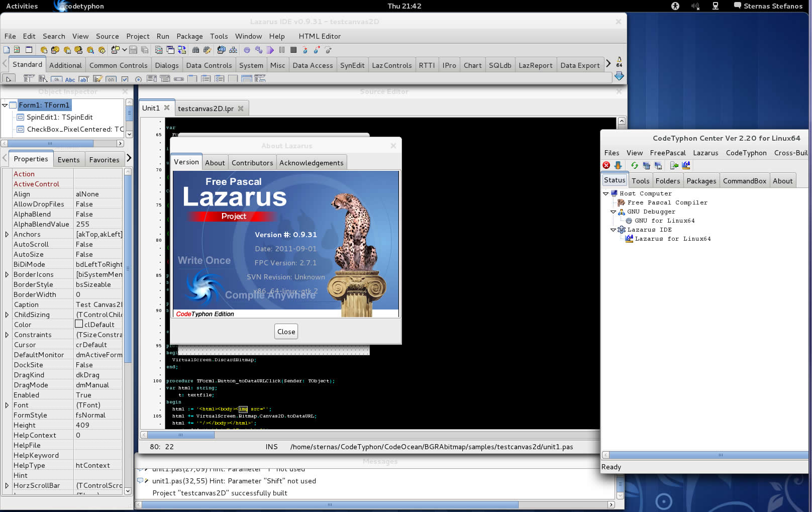Viewport: 812px width, 512px height.
Task: Run the project with the play icon
Action: point(270,50)
